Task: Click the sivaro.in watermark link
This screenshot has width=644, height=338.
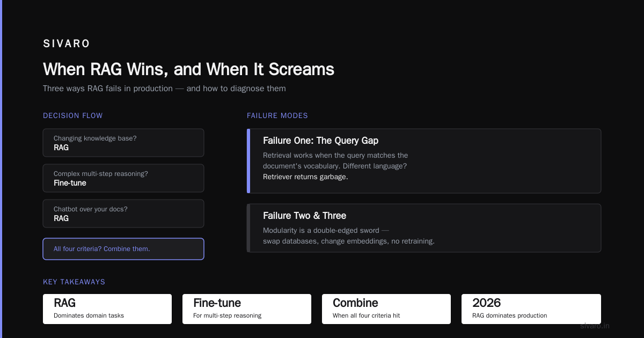Action: (595, 326)
